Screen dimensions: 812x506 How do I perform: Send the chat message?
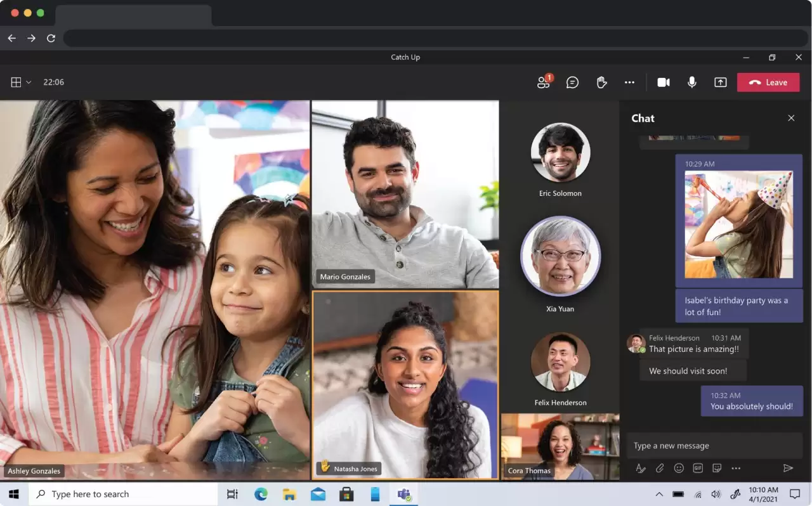point(789,468)
